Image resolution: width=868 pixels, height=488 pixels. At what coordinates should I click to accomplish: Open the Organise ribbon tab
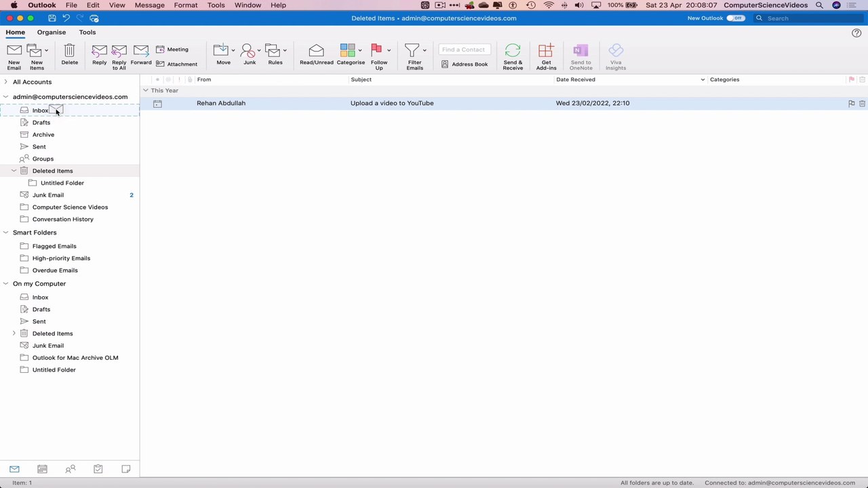coord(52,33)
